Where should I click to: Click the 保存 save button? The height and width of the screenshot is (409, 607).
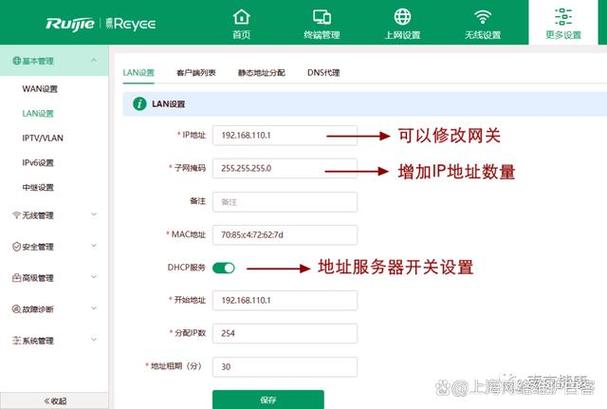268,399
